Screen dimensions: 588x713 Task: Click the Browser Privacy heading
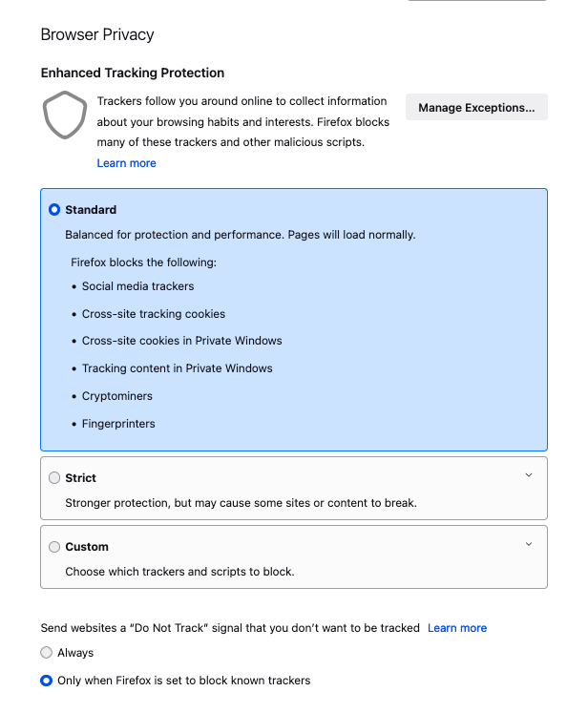[x=97, y=35]
